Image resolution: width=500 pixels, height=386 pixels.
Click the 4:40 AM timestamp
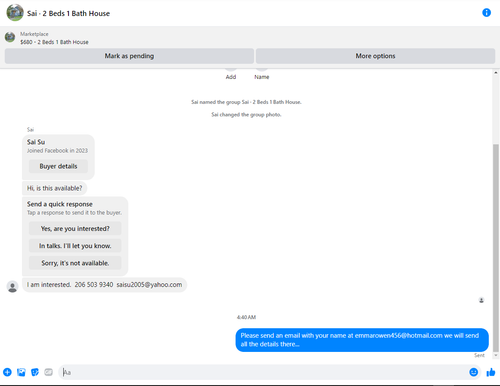tap(246, 317)
